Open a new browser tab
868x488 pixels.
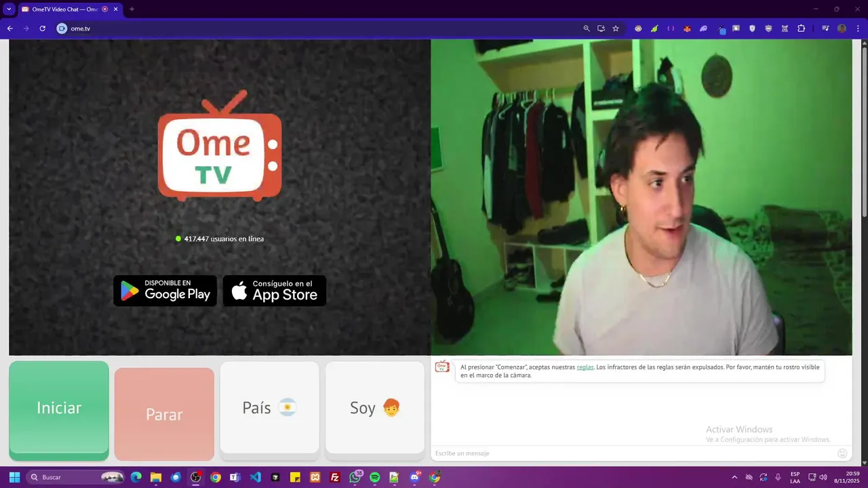132,9
